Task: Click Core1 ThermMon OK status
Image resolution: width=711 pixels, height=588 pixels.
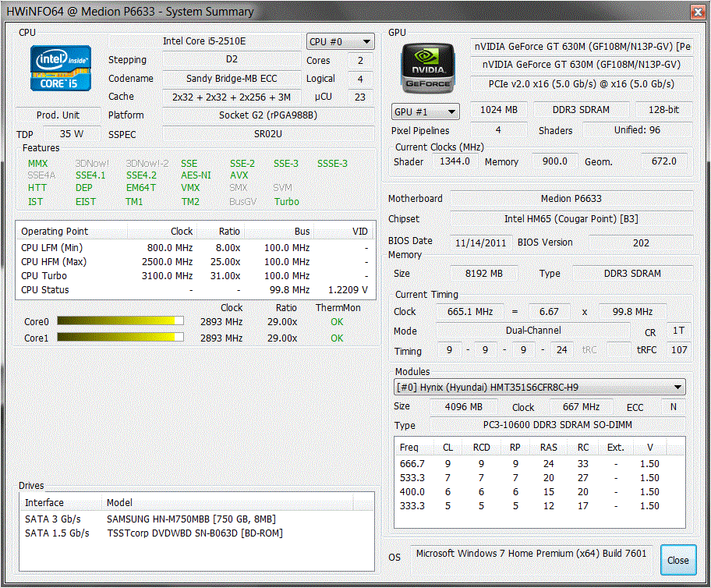Action: [x=337, y=338]
